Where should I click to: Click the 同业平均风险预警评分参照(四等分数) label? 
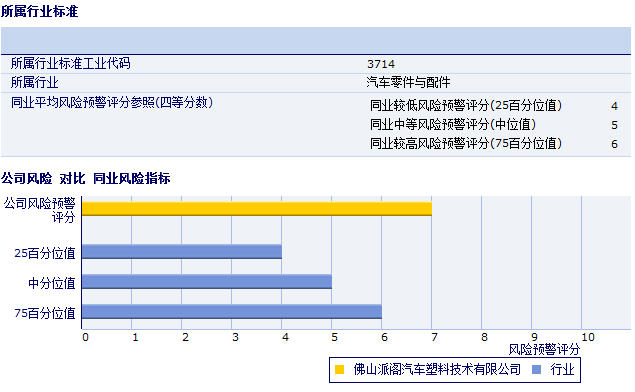coord(112,102)
